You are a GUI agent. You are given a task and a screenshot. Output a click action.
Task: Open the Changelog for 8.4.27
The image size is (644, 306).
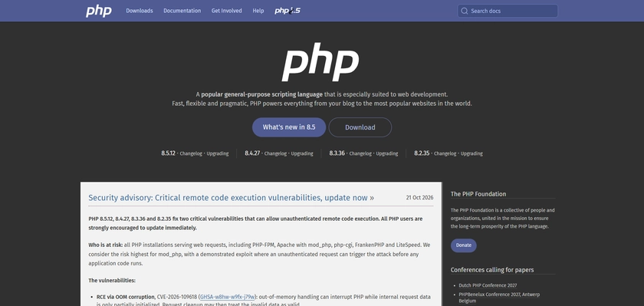coord(275,153)
